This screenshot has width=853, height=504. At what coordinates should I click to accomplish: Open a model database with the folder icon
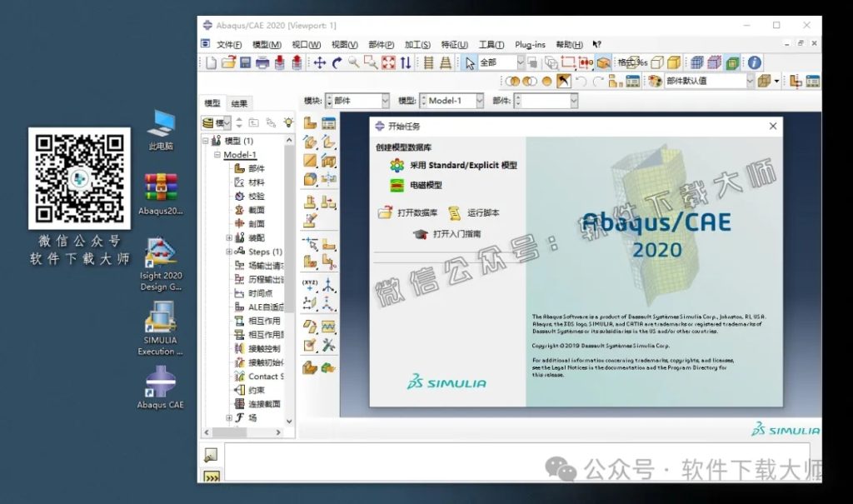tap(230, 62)
